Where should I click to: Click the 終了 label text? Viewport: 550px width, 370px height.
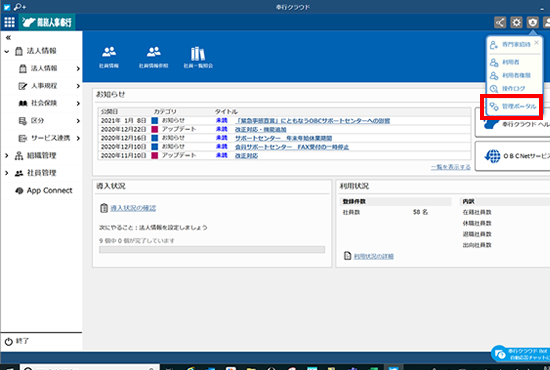22,341
